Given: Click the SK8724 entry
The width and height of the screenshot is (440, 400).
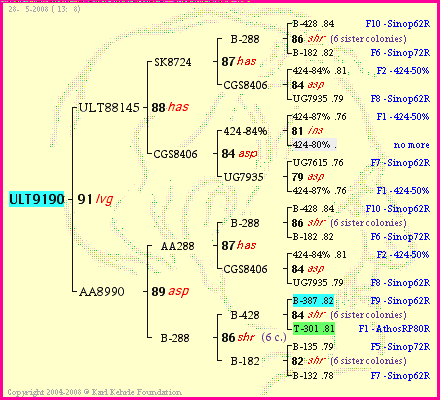Looking at the screenshot, I should coord(173,62).
